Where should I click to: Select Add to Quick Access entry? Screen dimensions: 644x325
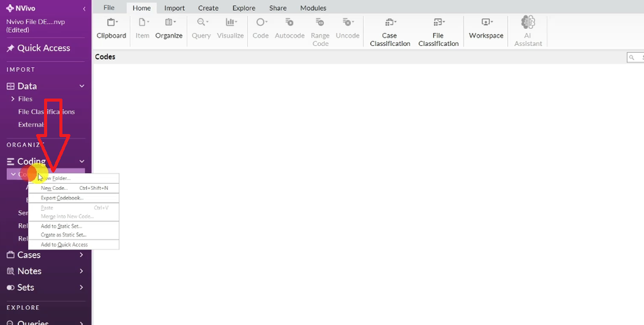click(74, 245)
